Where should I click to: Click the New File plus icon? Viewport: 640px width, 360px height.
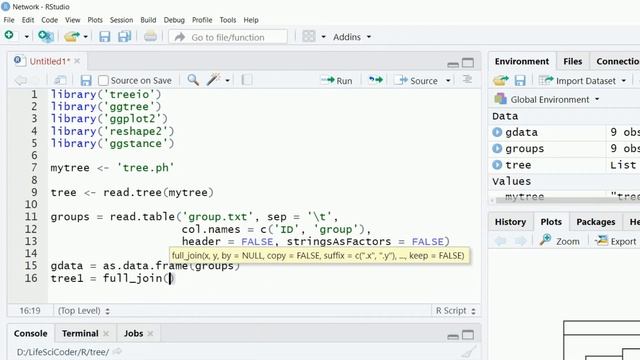(9, 36)
